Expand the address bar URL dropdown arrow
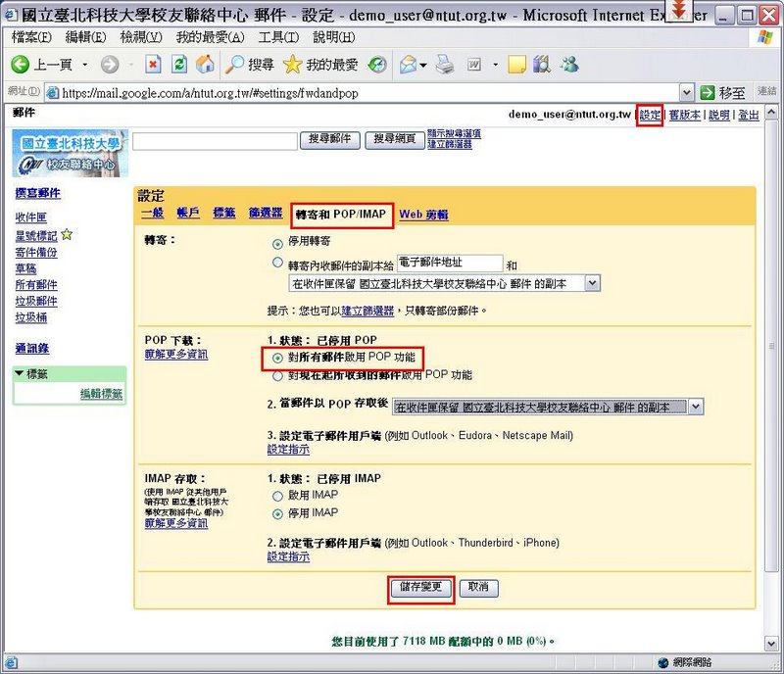This screenshot has height=674, width=784. [x=687, y=92]
